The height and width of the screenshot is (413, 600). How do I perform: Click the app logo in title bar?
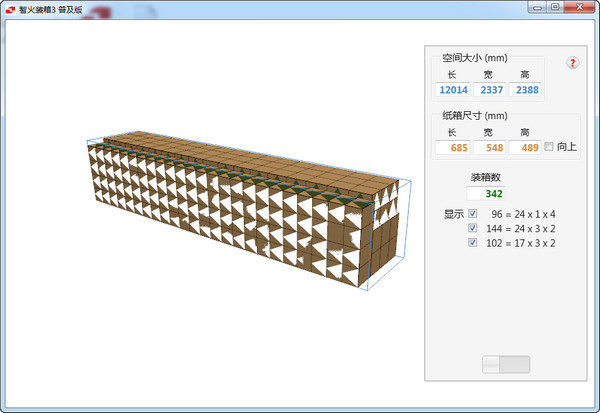[9, 6]
